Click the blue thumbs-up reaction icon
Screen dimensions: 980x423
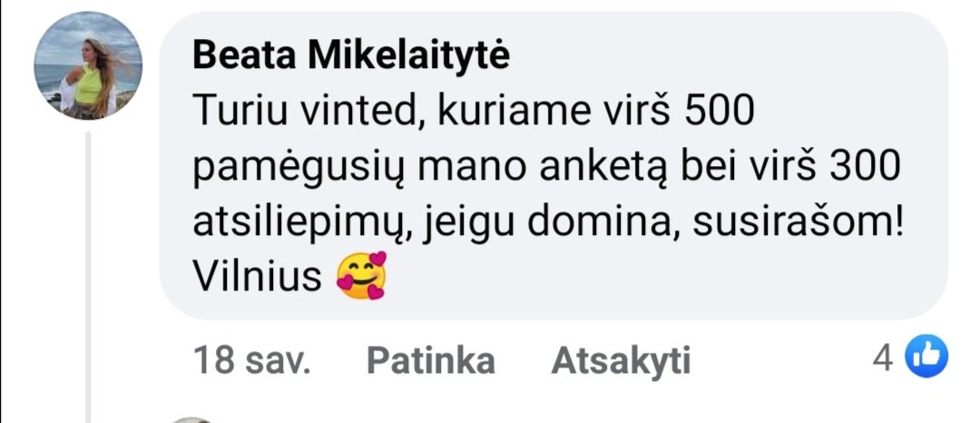click(926, 356)
